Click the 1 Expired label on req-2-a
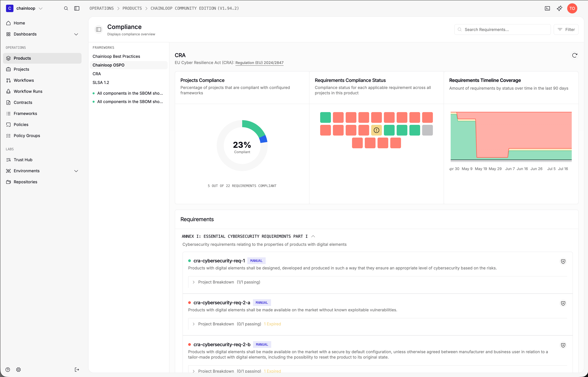 coord(272,324)
